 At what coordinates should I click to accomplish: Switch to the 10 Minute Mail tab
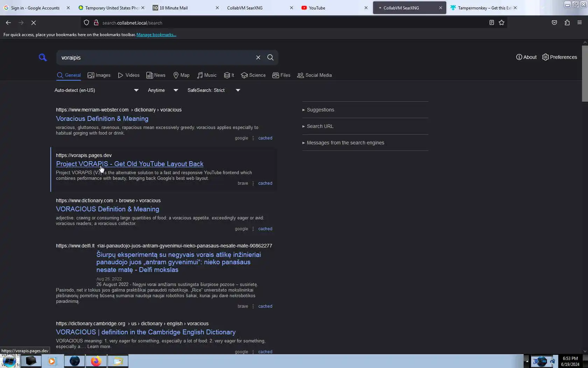[x=185, y=8]
